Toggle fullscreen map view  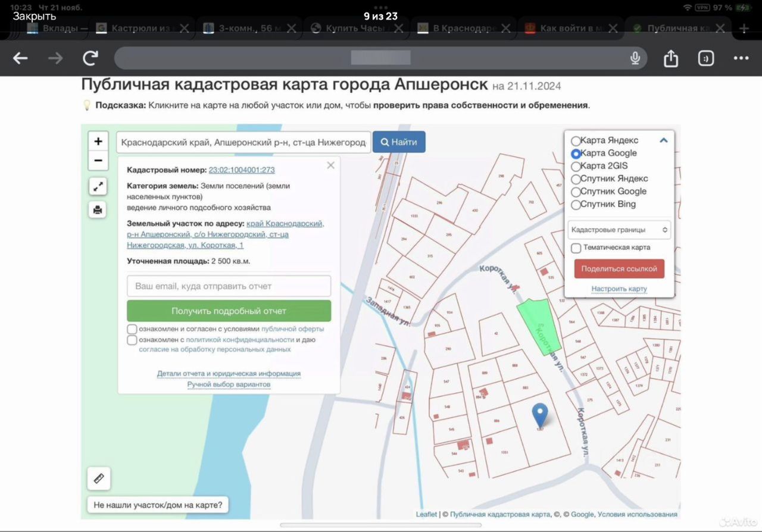[98, 186]
